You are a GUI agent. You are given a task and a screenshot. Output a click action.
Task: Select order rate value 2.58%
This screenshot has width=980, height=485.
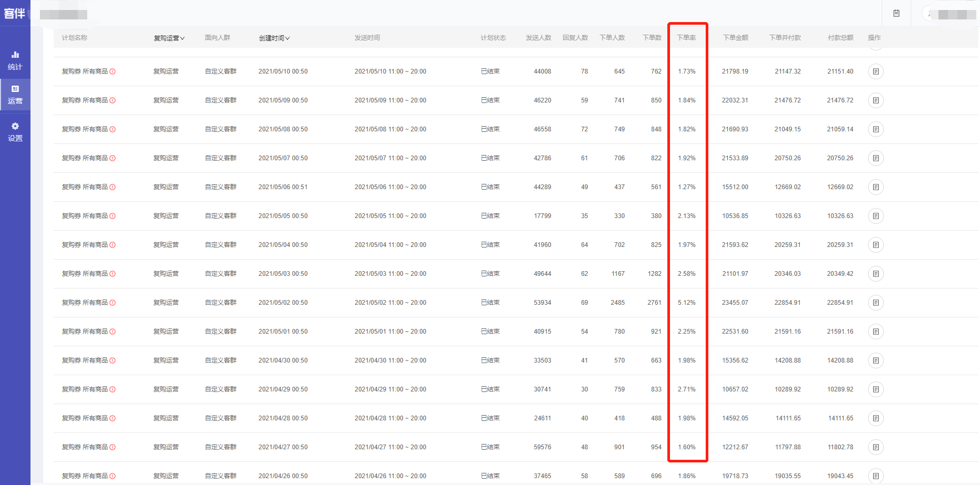[687, 274]
